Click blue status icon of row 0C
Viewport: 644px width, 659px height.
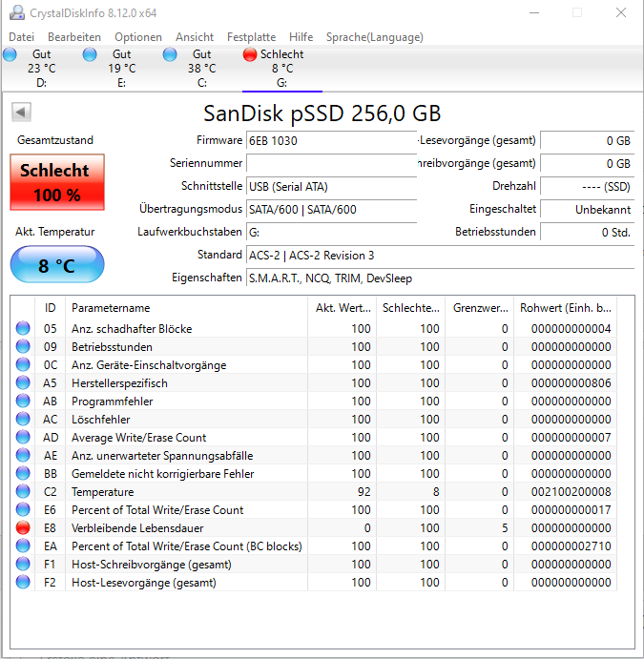pos(23,364)
